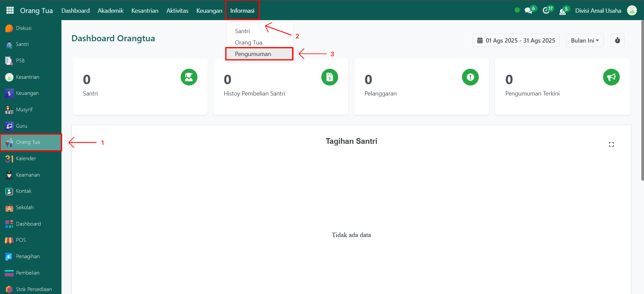Click the Pelanggaran exclamation icon
644x294 pixels.
[470, 77]
